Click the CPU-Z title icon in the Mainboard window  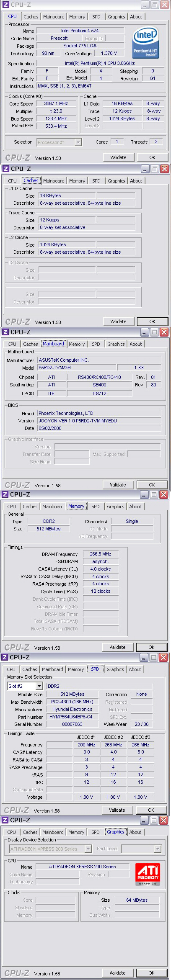6,332
